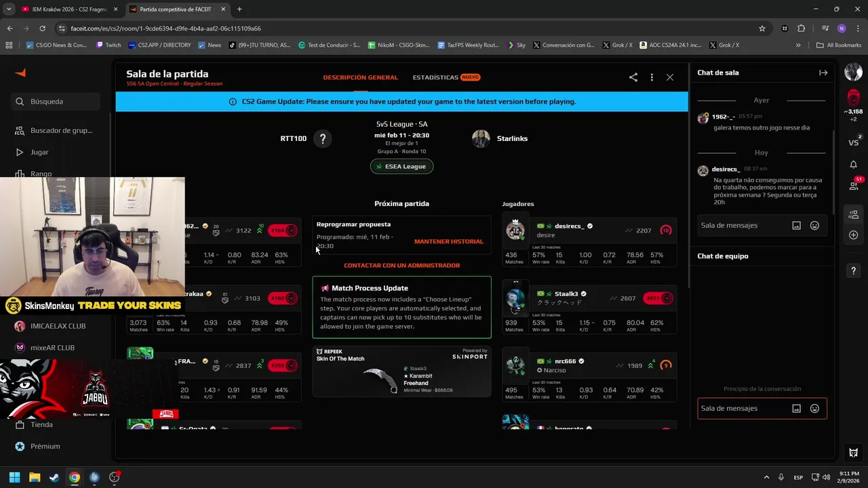Open the Starlinks team avatar
The image size is (868, 488).
point(481,138)
